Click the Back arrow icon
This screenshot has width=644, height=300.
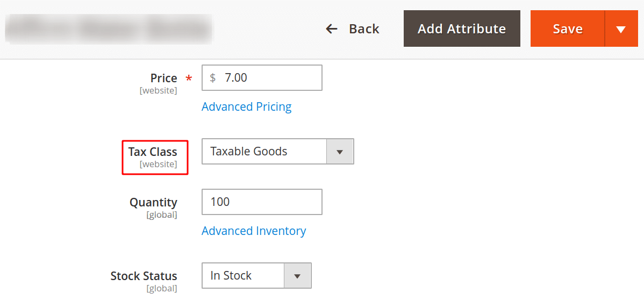pyautogui.click(x=332, y=29)
